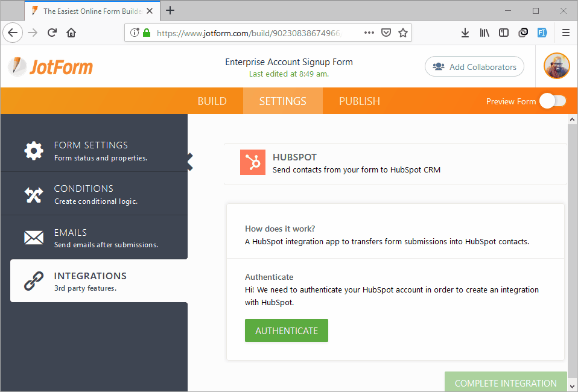
Task: Select INTEGRATIONS sidebar section
Action: click(99, 281)
